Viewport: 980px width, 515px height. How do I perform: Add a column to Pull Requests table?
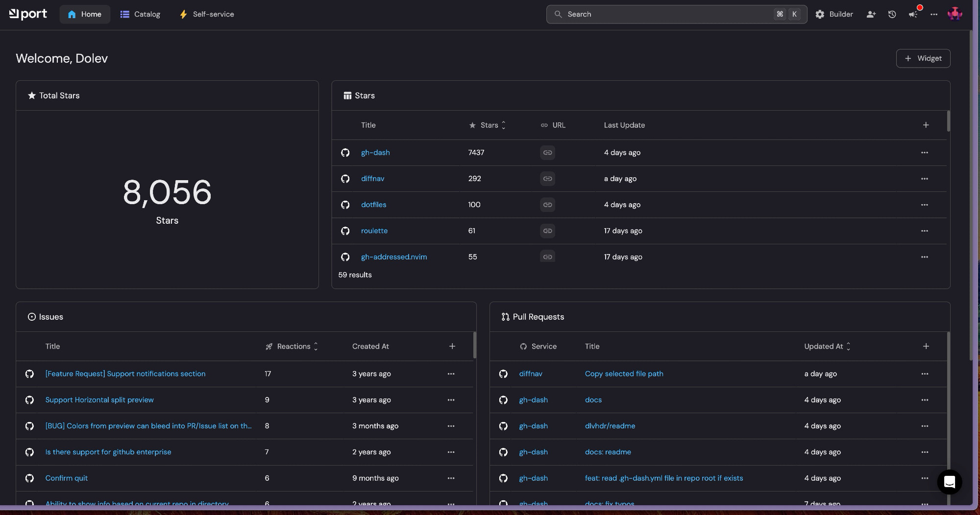pyautogui.click(x=926, y=347)
